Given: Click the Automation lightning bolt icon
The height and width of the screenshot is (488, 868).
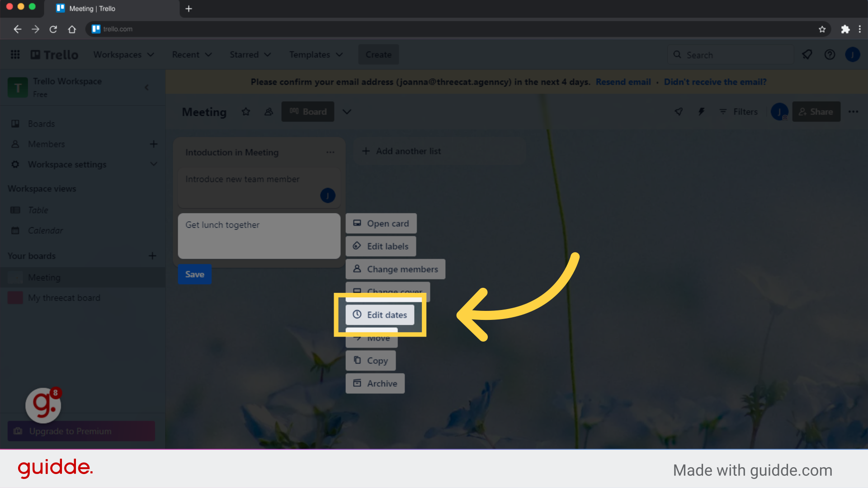Looking at the screenshot, I should point(701,112).
